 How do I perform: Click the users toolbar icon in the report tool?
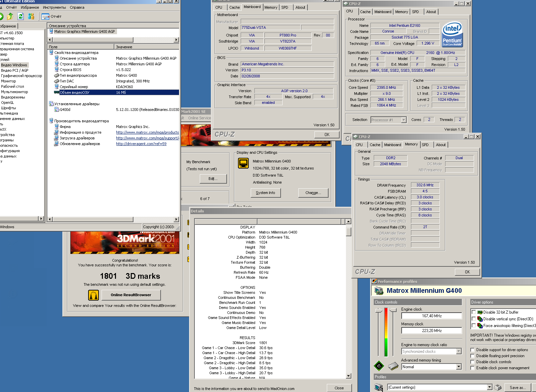31,16
